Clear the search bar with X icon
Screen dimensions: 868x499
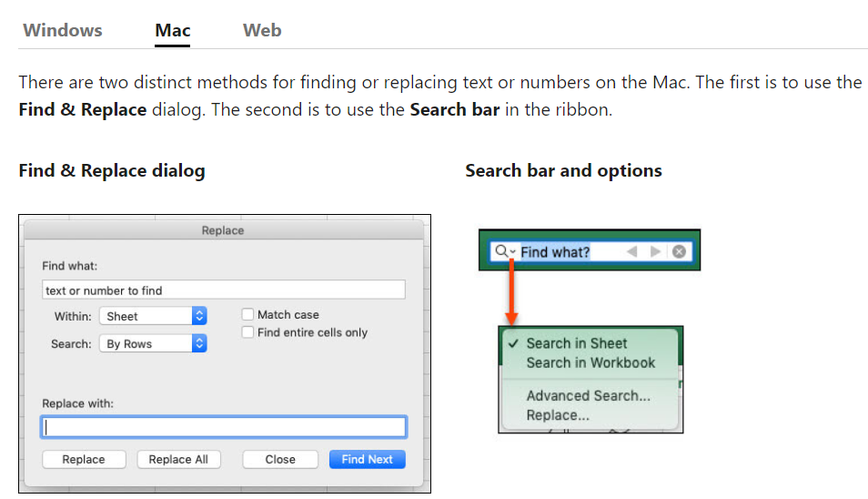[x=680, y=252]
